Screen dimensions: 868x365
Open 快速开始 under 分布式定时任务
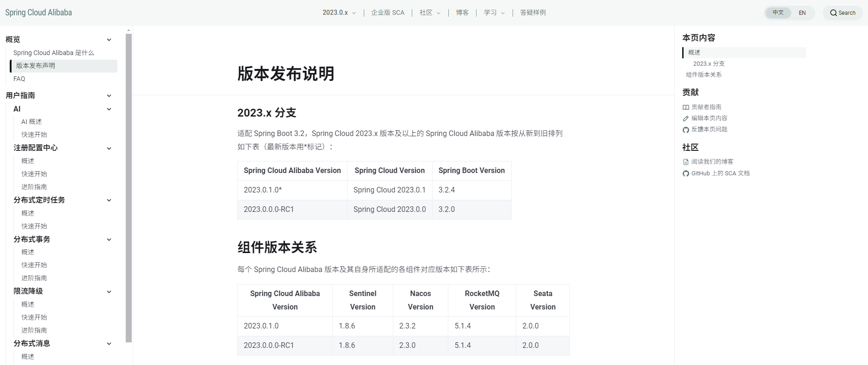[x=34, y=226]
